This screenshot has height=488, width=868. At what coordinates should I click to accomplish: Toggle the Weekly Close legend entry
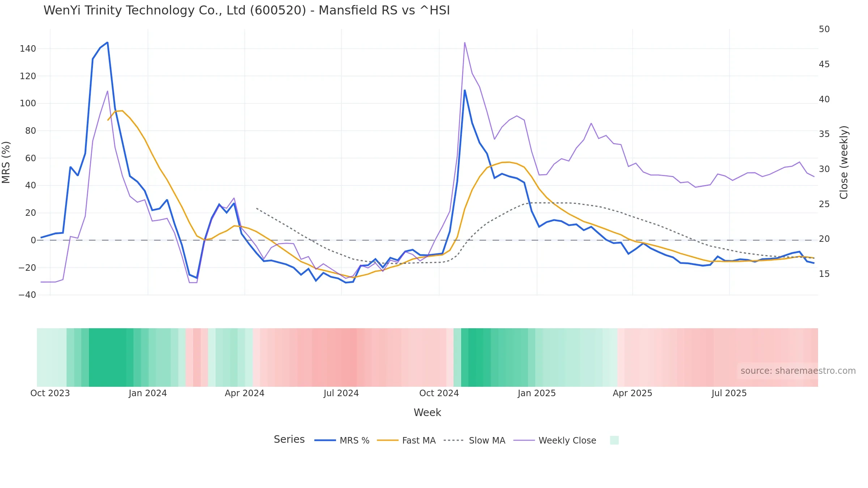555,440
